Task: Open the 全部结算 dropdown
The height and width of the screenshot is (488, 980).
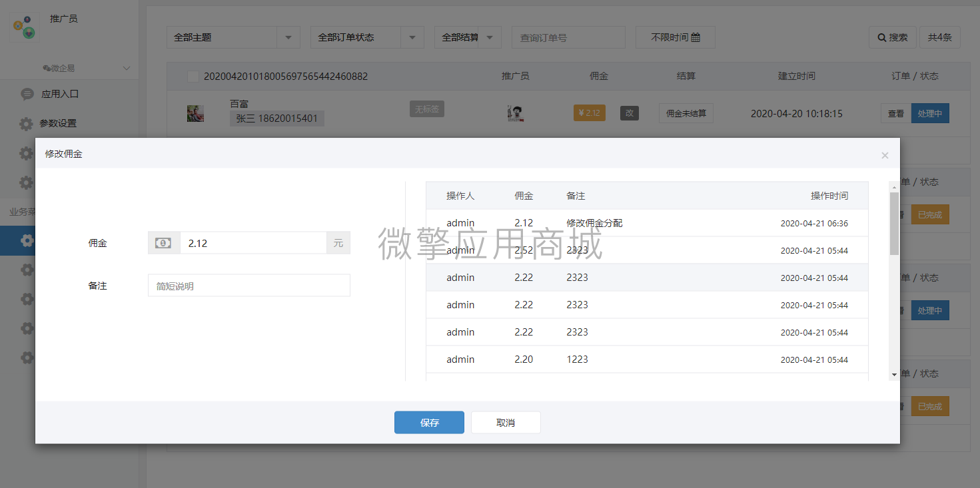Action: 468,37
